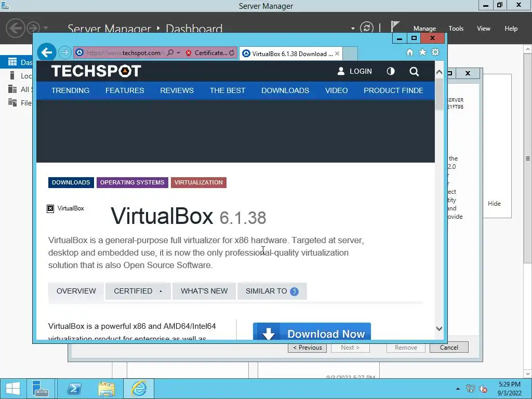Open the PRODUCT FINDER menu item
Screen dimensions: 532x399
coord(393,90)
